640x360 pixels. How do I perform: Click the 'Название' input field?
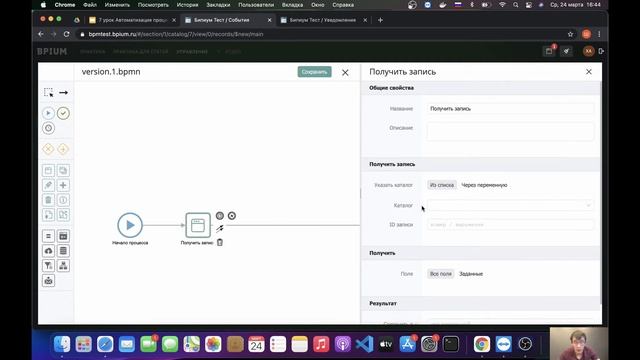[510, 109]
